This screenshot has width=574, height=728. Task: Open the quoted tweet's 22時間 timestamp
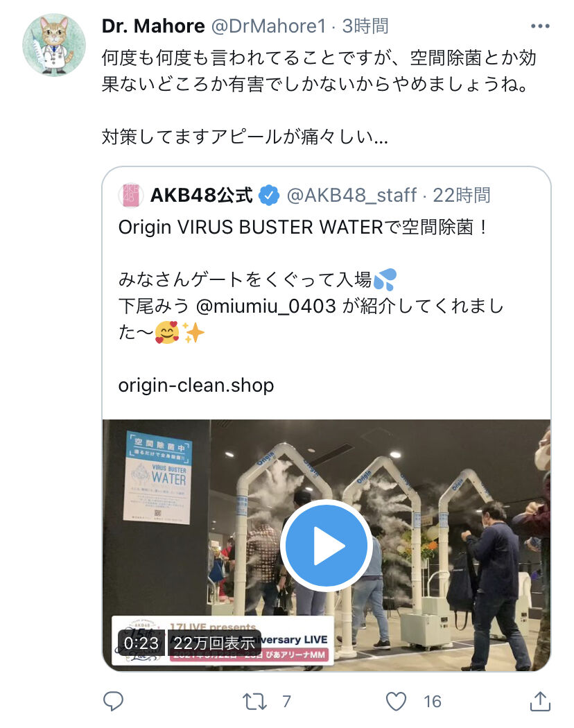(x=462, y=196)
